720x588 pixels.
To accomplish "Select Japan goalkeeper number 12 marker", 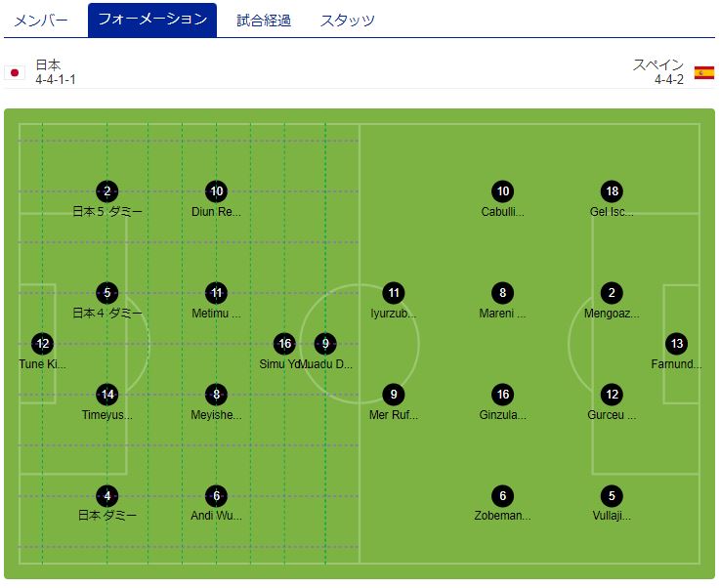I will tap(43, 344).
